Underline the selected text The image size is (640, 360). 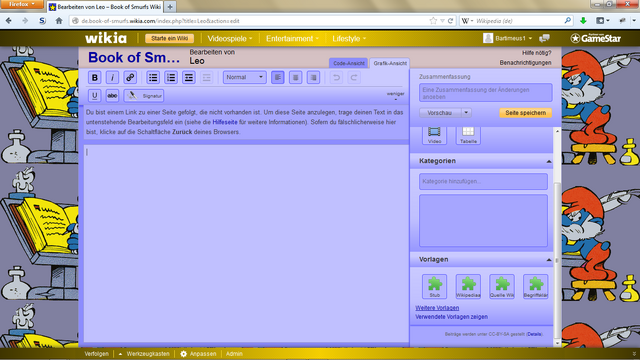95,96
